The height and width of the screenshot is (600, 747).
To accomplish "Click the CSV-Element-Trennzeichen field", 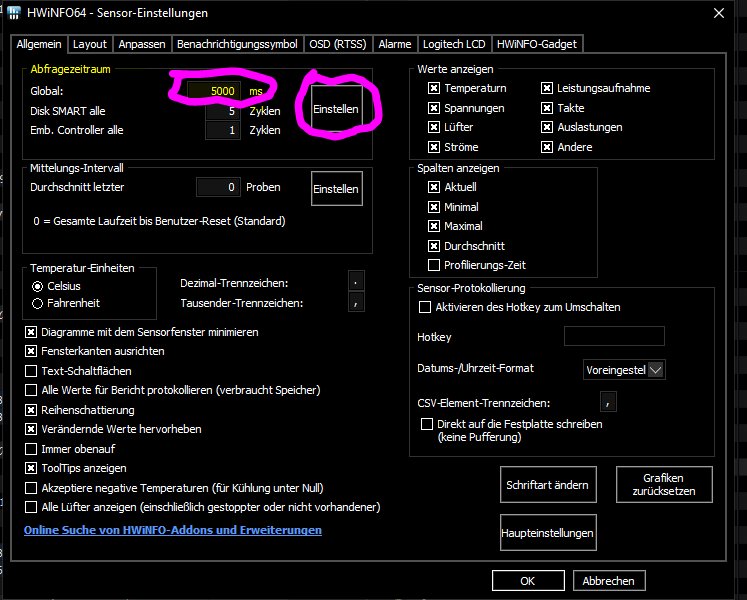I will click(608, 402).
